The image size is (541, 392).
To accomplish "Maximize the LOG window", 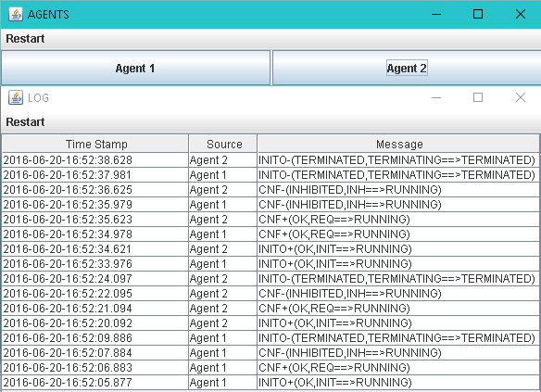I will coord(478,97).
